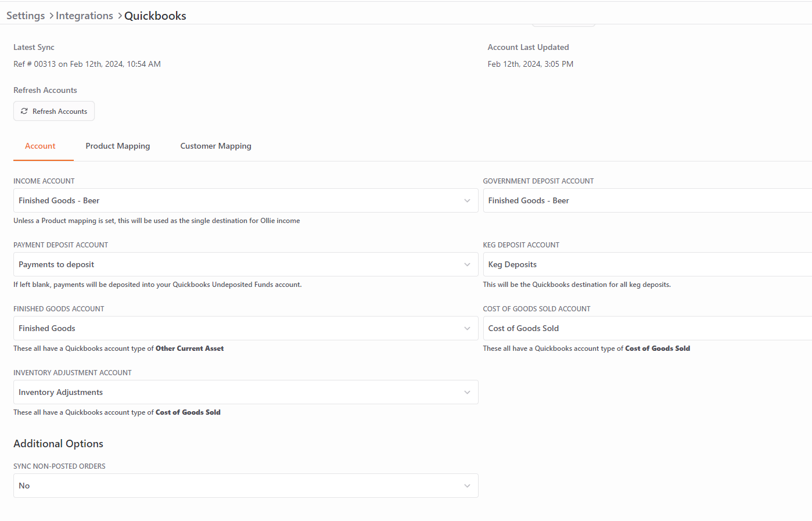Switch to Customer Mapping tab
The image size is (812, 521).
click(215, 146)
